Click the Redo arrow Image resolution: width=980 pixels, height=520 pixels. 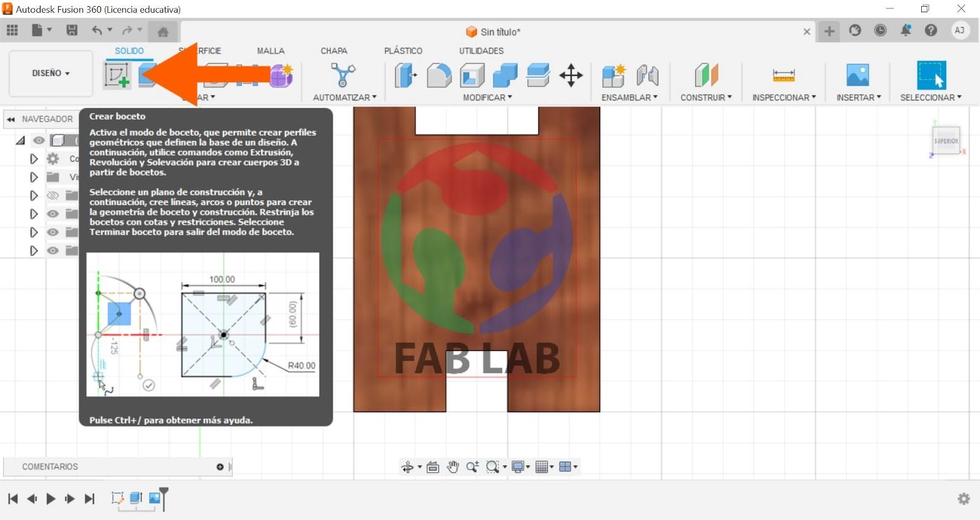point(127,30)
